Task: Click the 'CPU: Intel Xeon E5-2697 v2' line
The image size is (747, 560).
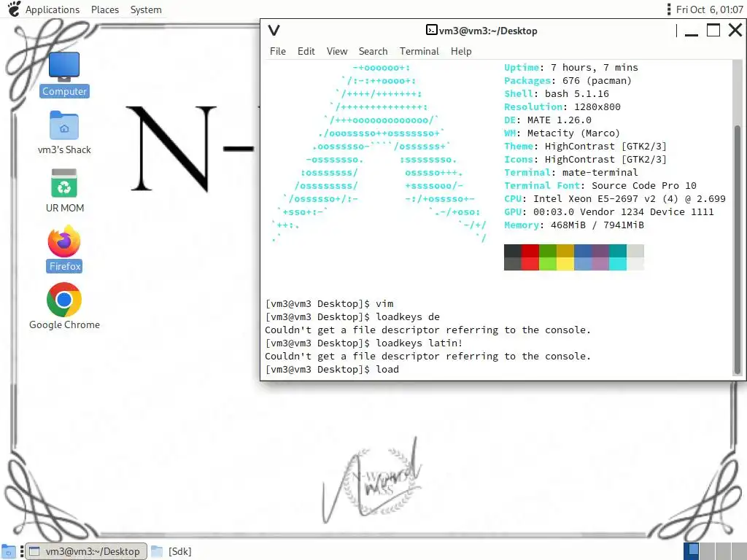Action: 615,198
